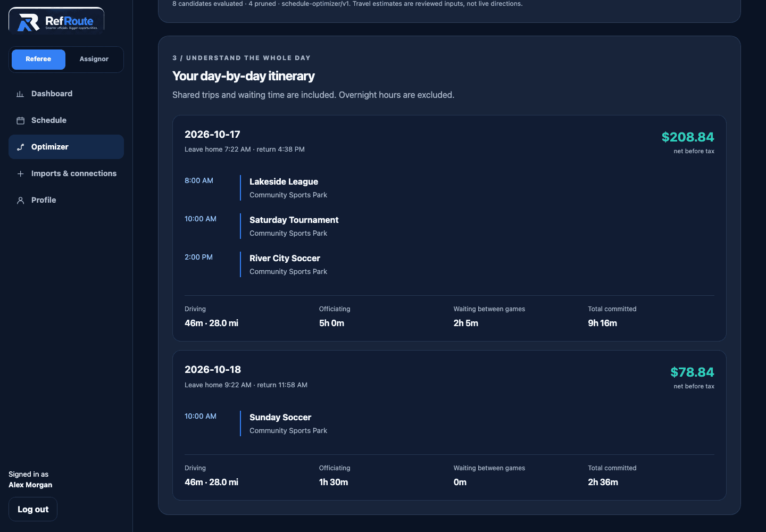Click the $78.84 net amount
This screenshot has height=532, width=766.
click(x=692, y=372)
